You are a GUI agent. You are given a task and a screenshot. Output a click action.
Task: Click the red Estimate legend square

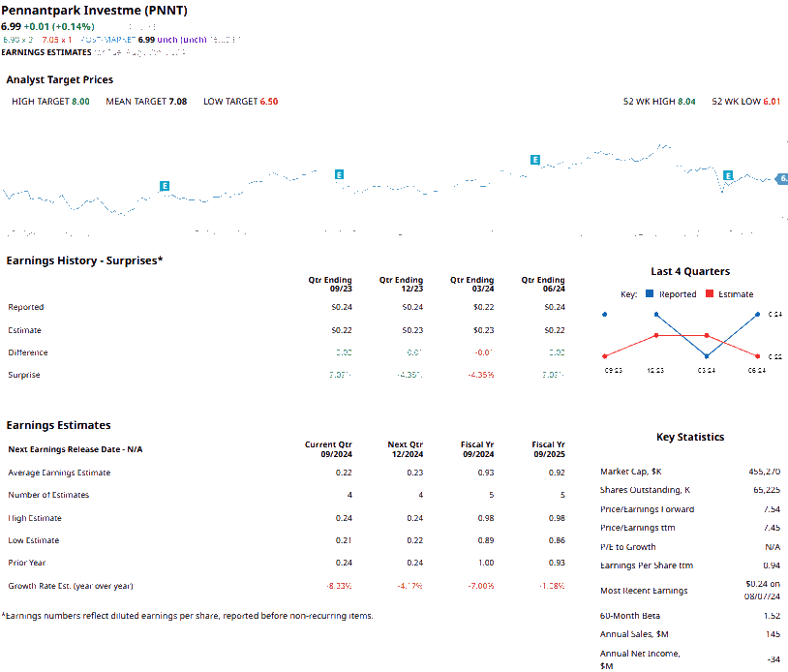point(709,293)
